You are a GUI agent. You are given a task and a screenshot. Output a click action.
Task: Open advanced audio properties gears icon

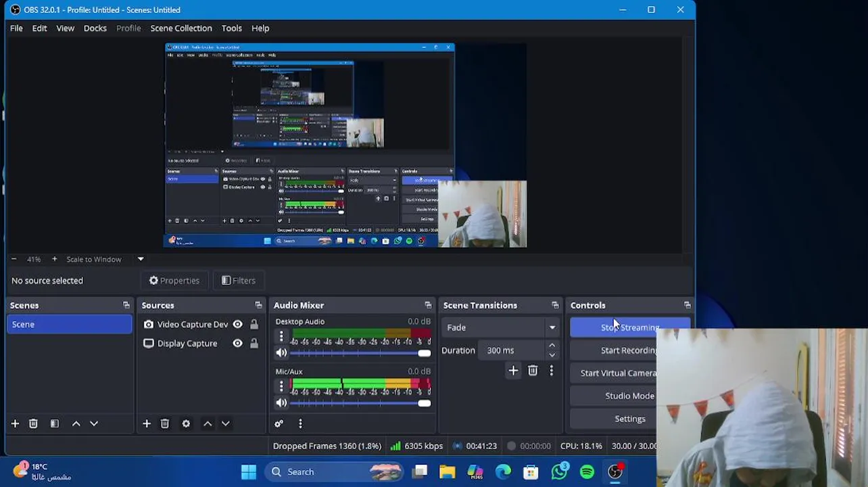(x=279, y=423)
